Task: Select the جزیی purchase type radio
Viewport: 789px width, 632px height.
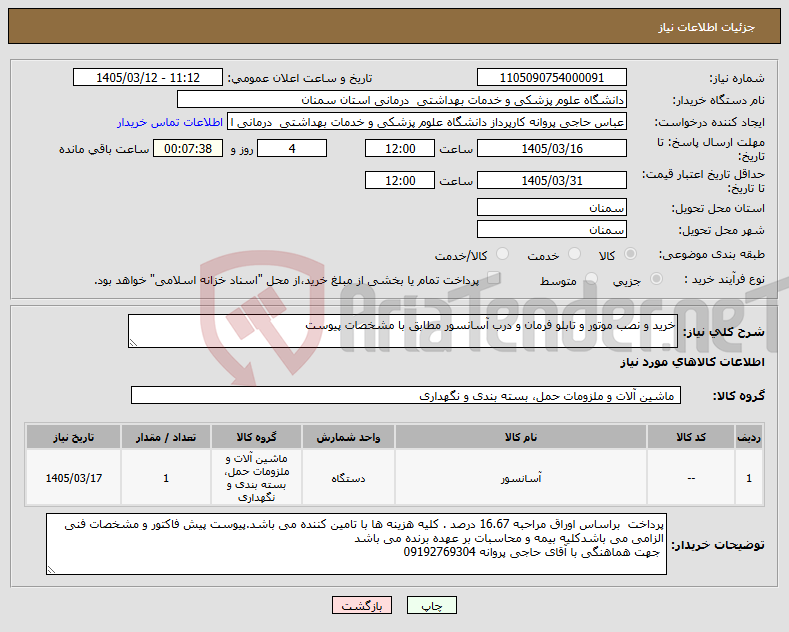Action: point(656,278)
